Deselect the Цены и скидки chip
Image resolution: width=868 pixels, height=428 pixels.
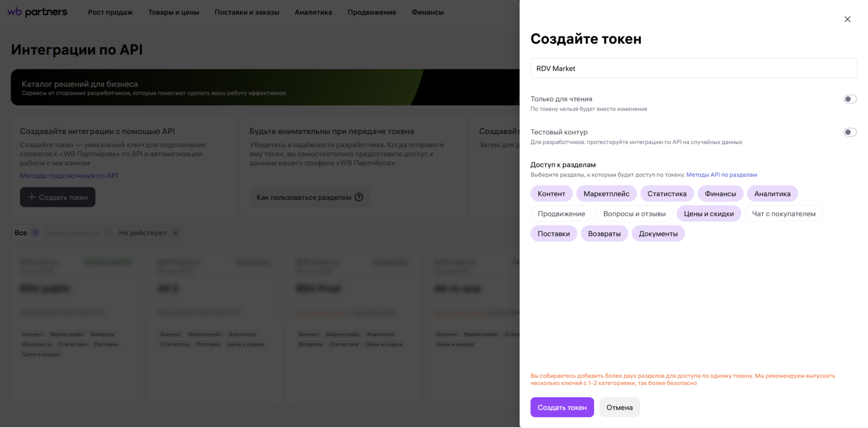(x=708, y=214)
